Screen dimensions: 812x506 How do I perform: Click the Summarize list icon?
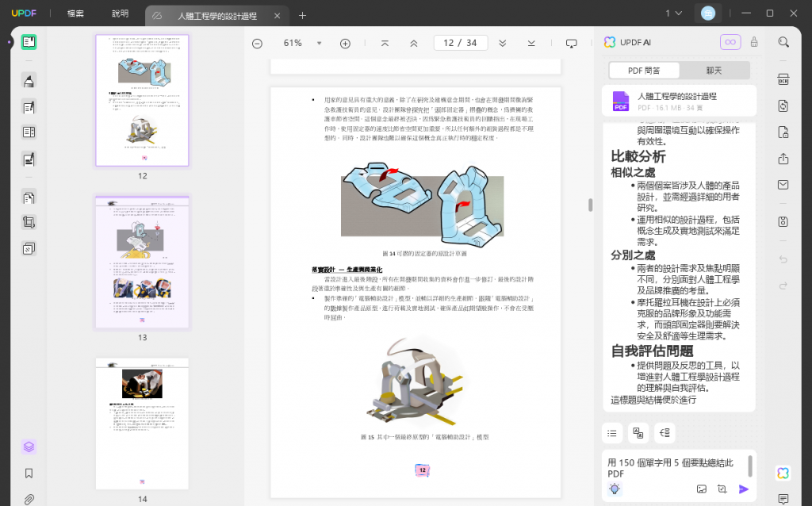tap(612, 433)
